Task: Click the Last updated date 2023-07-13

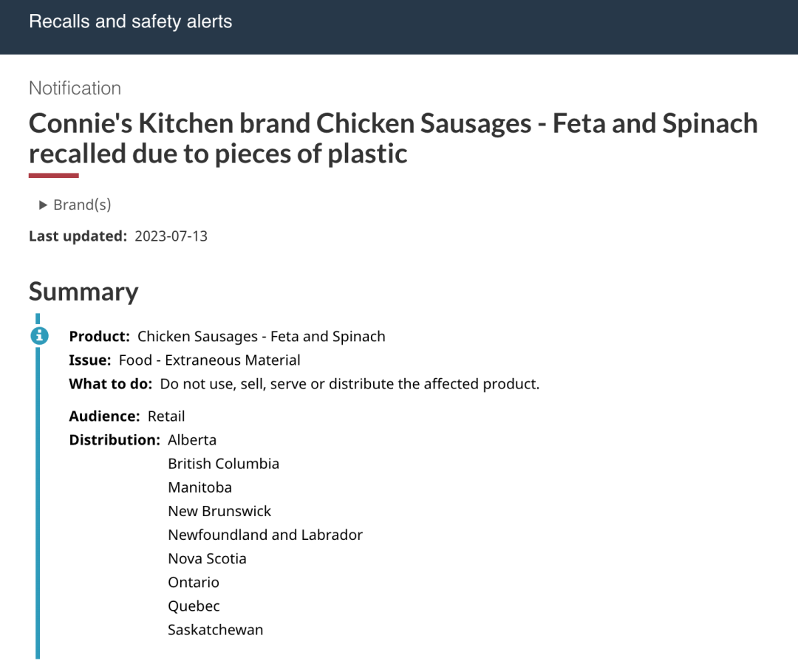Action: (171, 236)
